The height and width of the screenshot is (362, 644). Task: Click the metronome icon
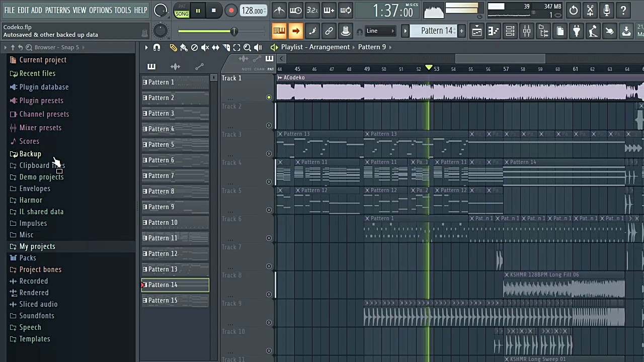point(279,10)
